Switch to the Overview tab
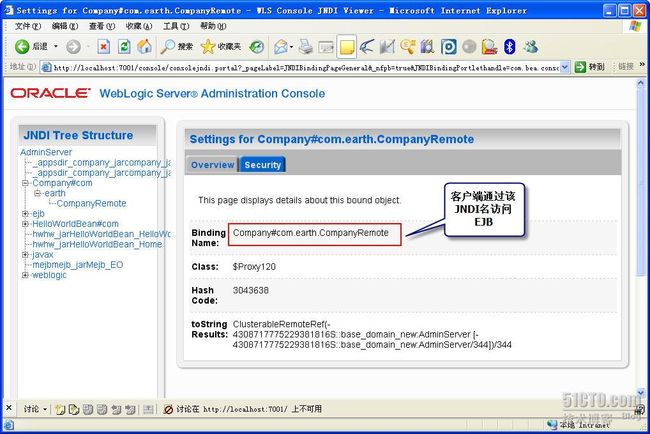The width and height of the screenshot is (650, 434). [212, 165]
